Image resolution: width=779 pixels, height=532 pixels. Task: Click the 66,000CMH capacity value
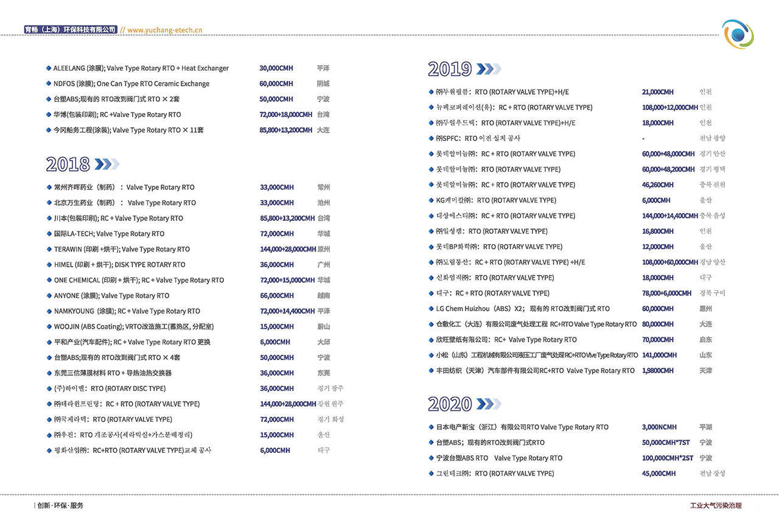(277, 296)
